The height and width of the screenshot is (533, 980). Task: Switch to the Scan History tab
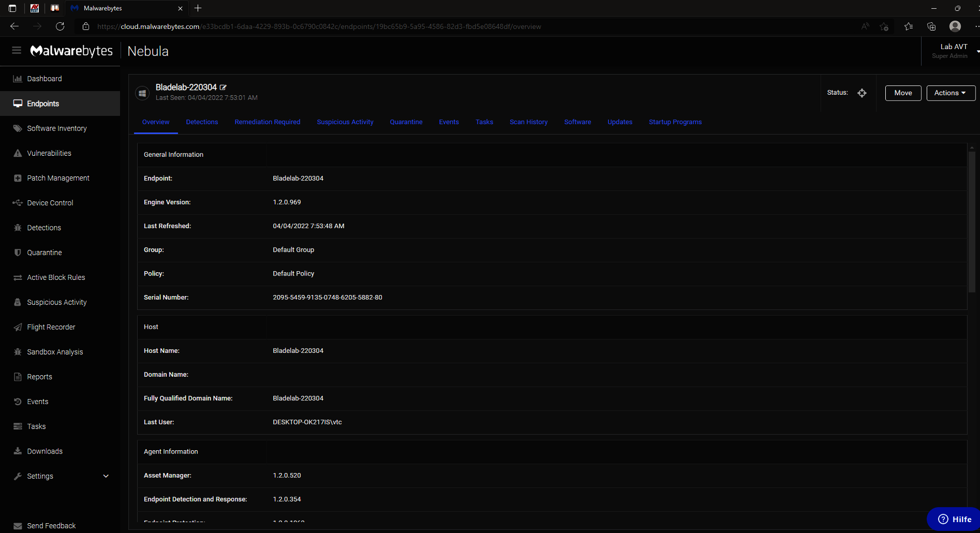[x=528, y=122]
